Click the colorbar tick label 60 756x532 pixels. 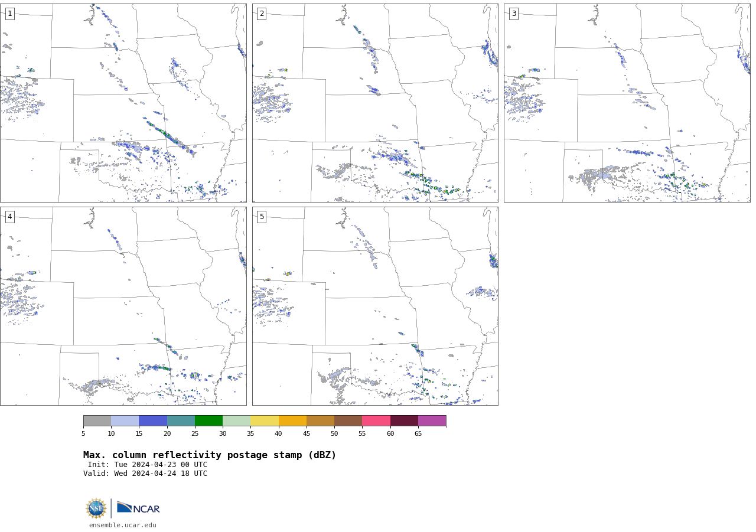pos(390,434)
